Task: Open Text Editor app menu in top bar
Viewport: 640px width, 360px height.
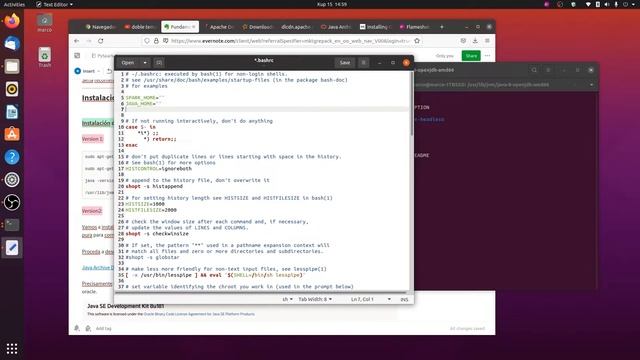Action: [x=54, y=4]
